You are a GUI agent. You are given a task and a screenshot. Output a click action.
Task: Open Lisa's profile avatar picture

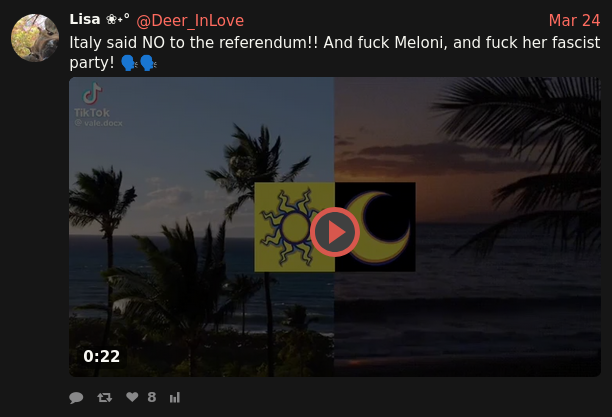click(35, 38)
